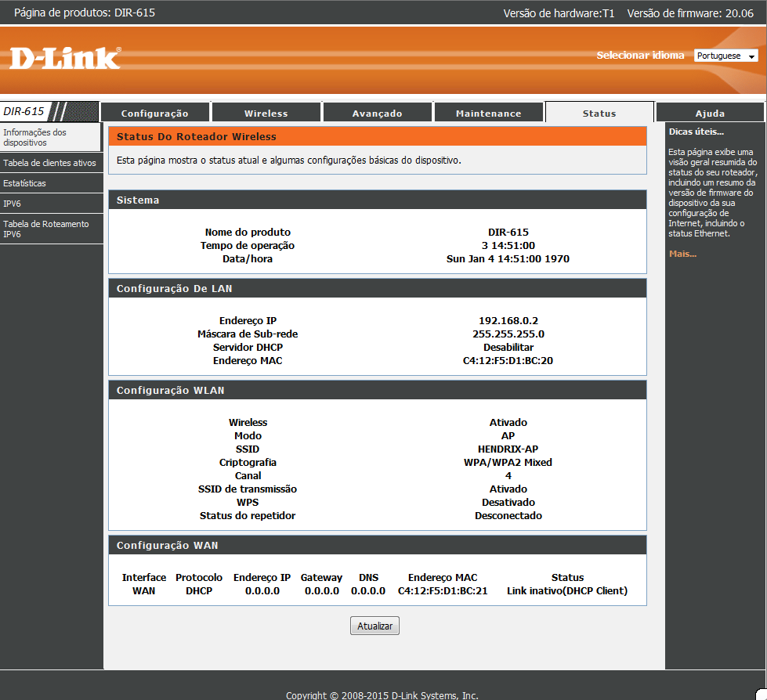Image resolution: width=767 pixels, height=700 pixels.
Task: Follow the Mais... link in tips
Action: (x=683, y=254)
